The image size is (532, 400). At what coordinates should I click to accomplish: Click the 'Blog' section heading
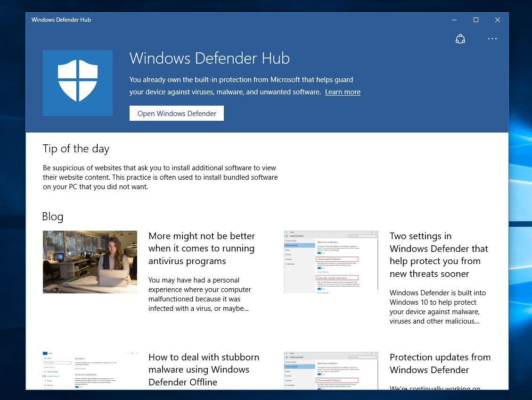coord(53,217)
